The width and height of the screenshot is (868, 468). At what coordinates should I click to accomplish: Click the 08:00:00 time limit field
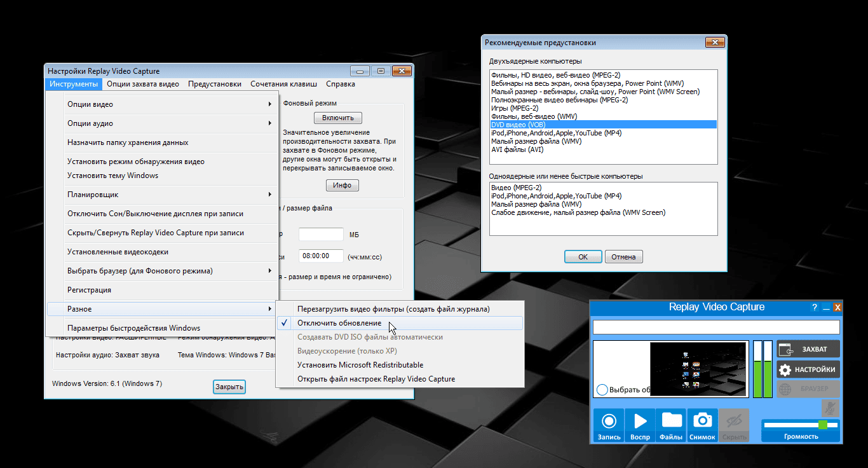tap(321, 256)
